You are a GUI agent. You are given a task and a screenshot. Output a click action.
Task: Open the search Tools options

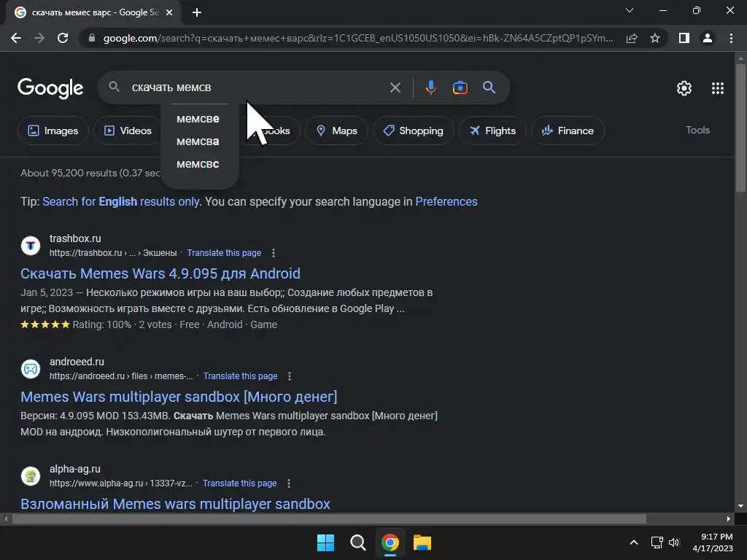coord(697,130)
